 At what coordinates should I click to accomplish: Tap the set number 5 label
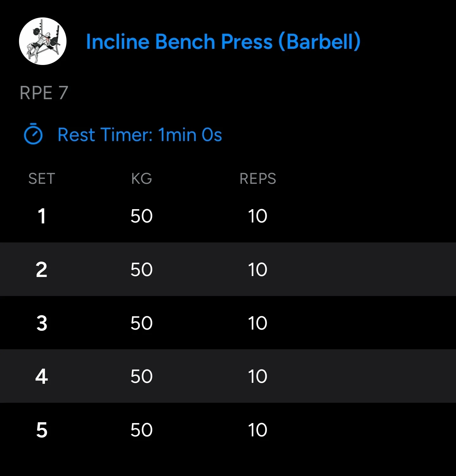tap(41, 430)
